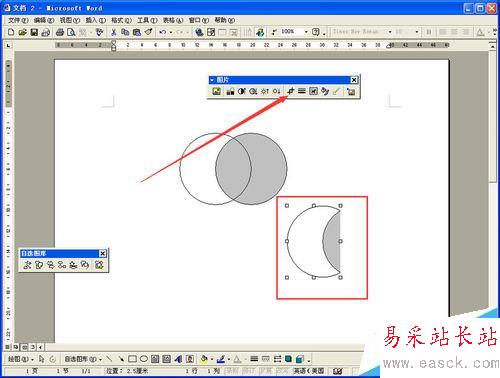Select the Line drawing tool
Viewport: 500px width, 378px height.
[x=109, y=359]
